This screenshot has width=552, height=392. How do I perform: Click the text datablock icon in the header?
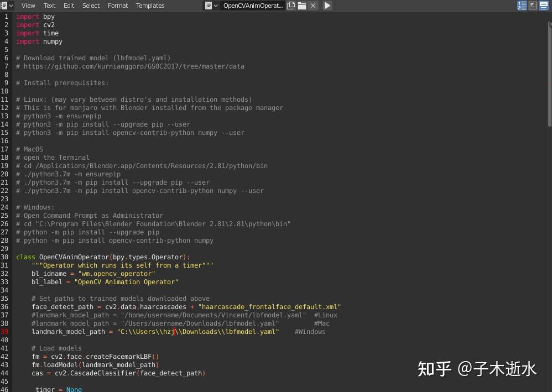[209, 5]
